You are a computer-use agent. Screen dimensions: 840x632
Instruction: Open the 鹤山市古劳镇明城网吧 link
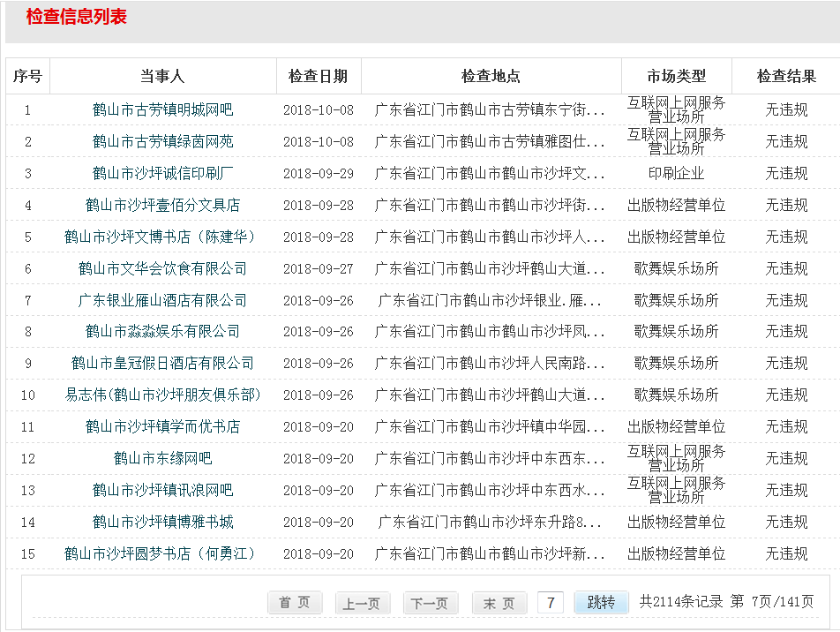[x=162, y=110]
